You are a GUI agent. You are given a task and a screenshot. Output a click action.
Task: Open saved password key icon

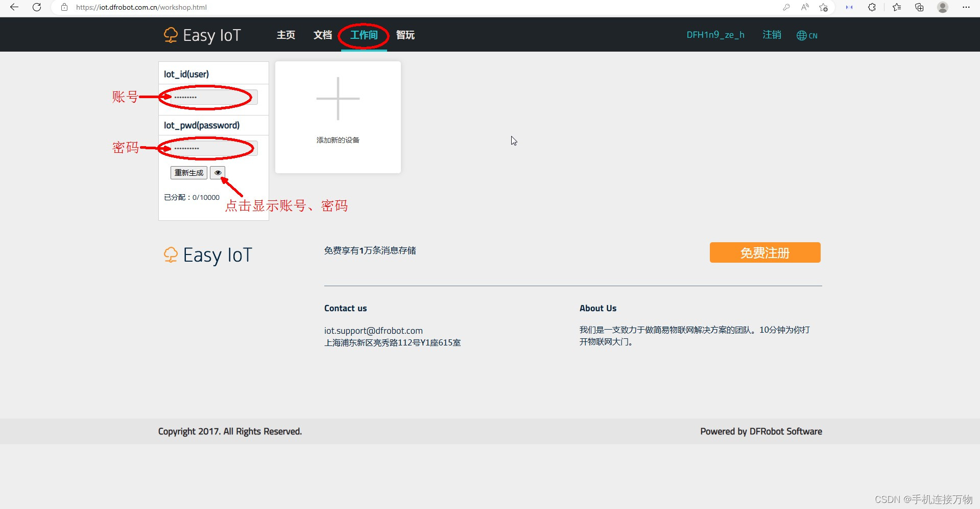(x=786, y=7)
